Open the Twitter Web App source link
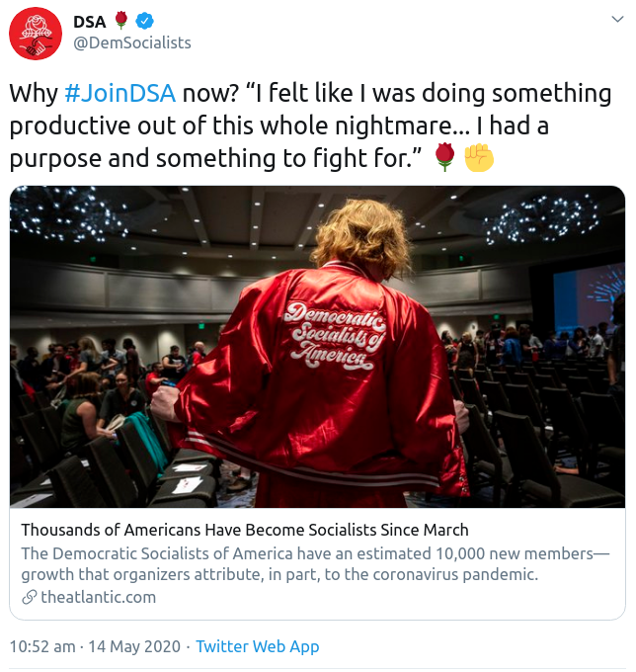 click(258, 646)
